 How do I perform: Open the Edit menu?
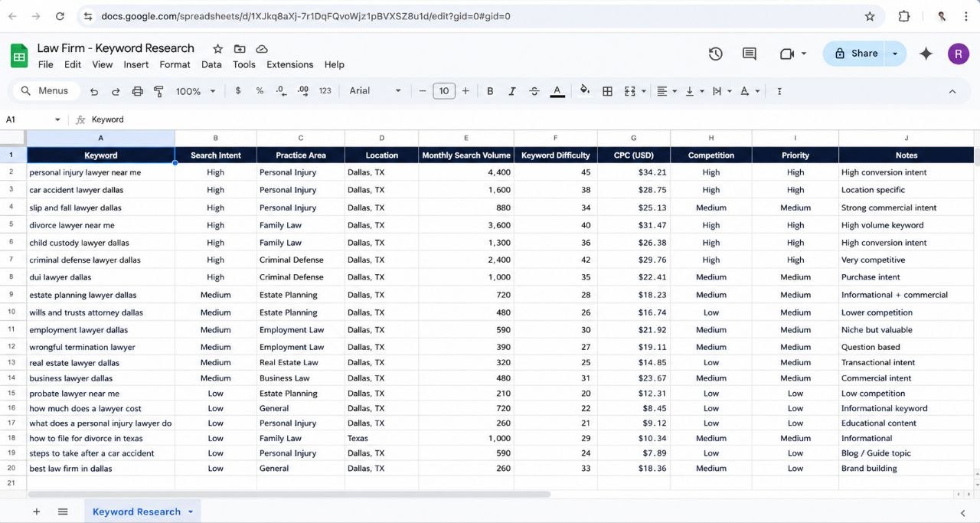point(73,64)
